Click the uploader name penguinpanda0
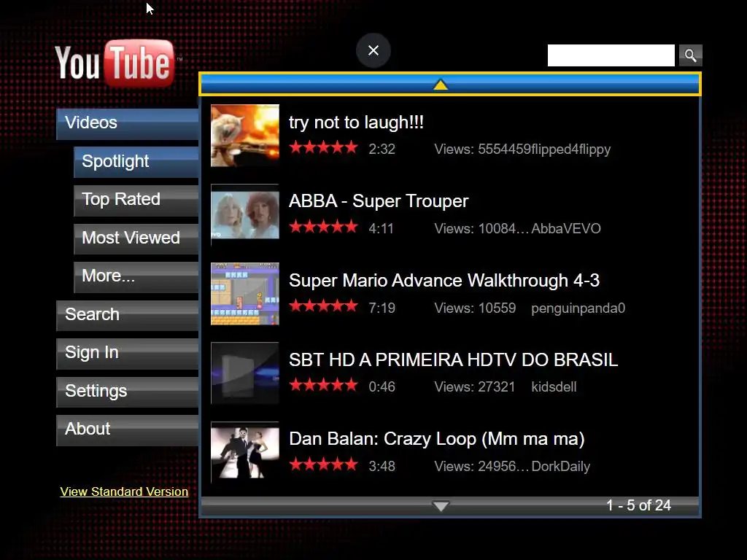 [578, 308]
